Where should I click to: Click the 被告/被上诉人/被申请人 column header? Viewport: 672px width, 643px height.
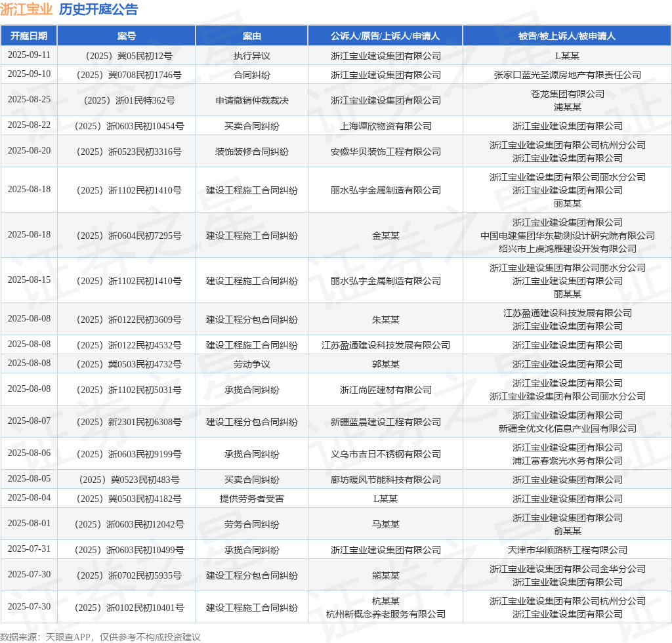coord(567,36)
